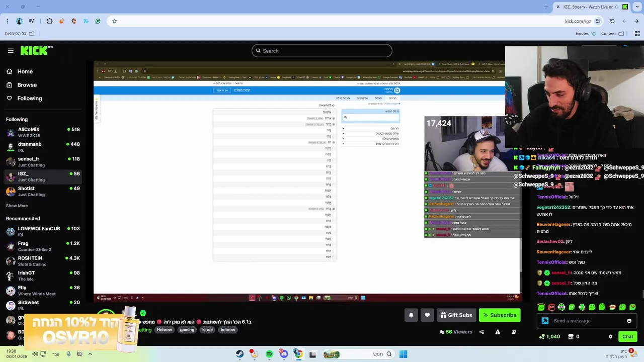This screenshot has width=644, height=362.
Task: Open Elly Where Winds Meet channel
Action: click(x=43, y=291)
